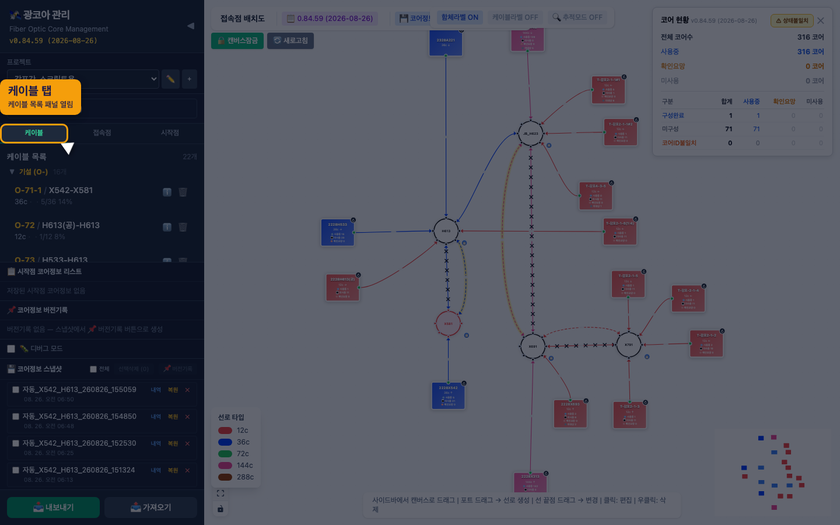
Task: Open the 프로젝트 dropdown
Action: (83, 79)
